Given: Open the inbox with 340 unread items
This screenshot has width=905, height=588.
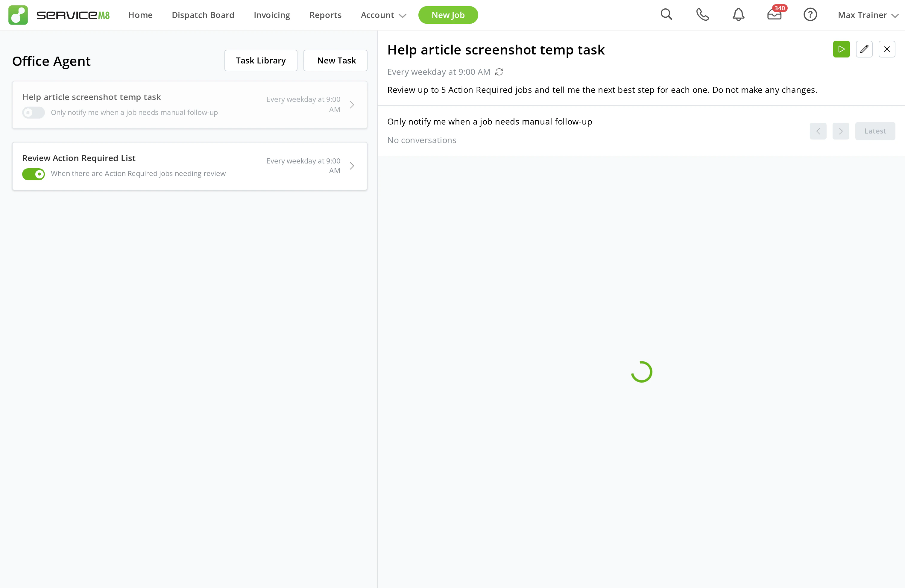Looking at the screenshot, I should [774, 15].
